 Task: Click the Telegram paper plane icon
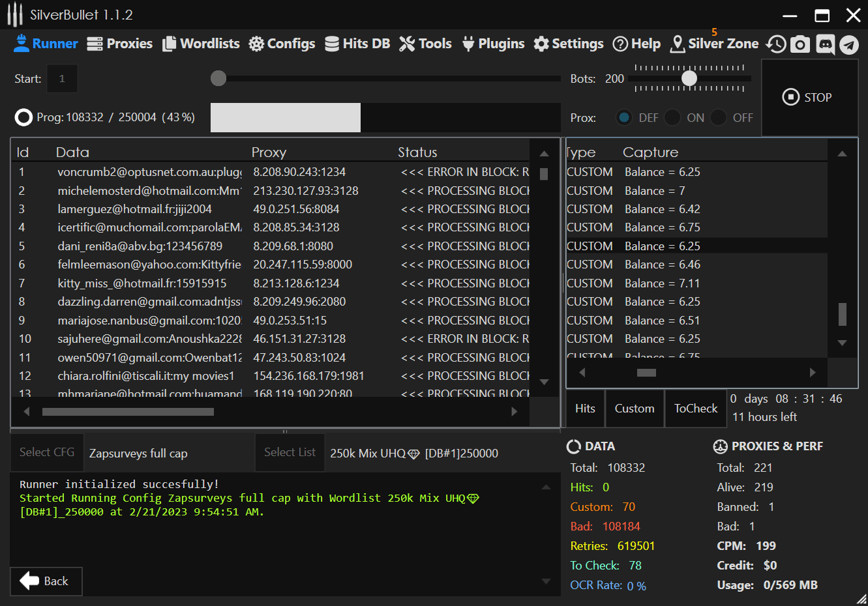tap(848, 44)
